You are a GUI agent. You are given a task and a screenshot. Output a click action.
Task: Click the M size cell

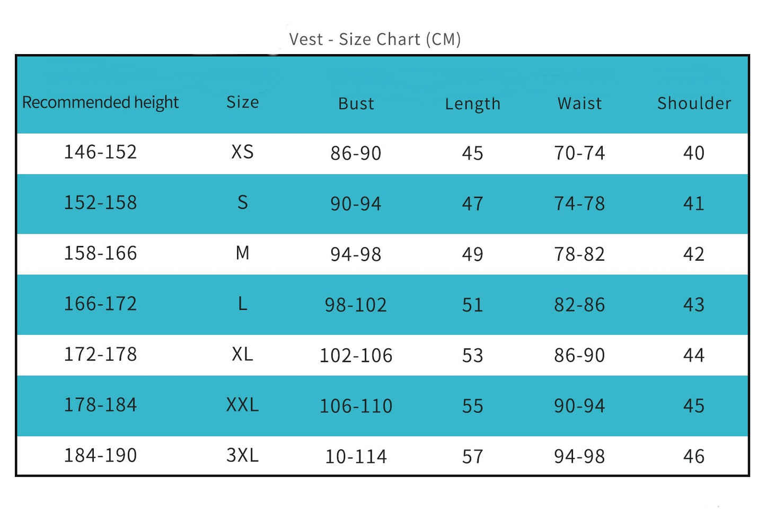pos(242,254)
